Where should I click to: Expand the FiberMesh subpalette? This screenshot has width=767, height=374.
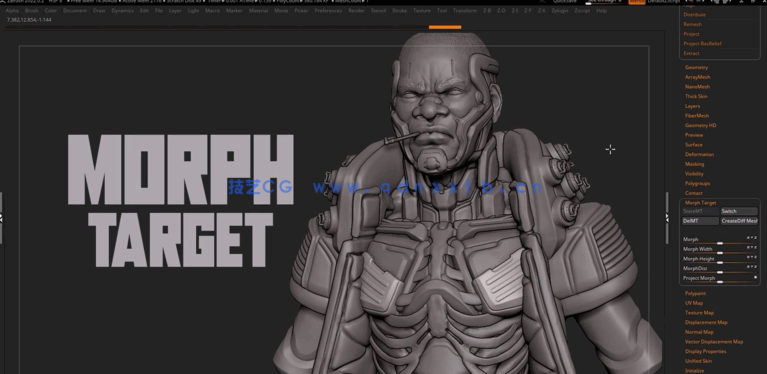[x=697, y=116]
